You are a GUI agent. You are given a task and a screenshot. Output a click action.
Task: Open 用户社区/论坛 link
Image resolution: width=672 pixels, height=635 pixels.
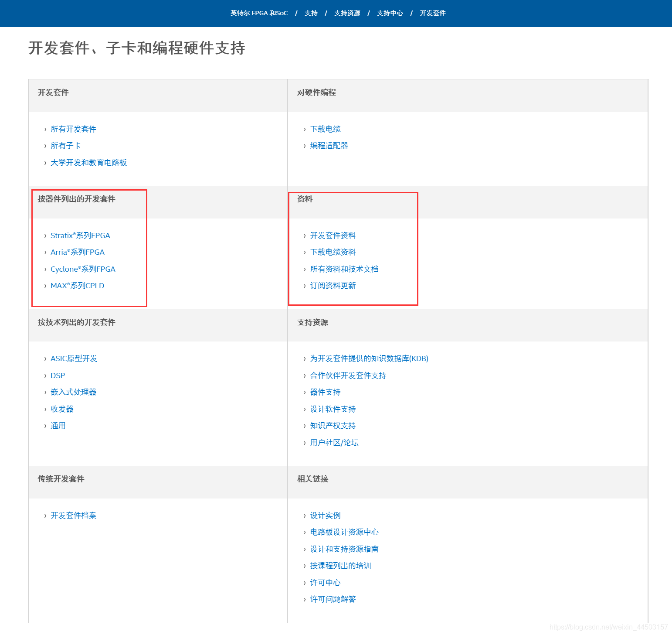tap(334, 442)
